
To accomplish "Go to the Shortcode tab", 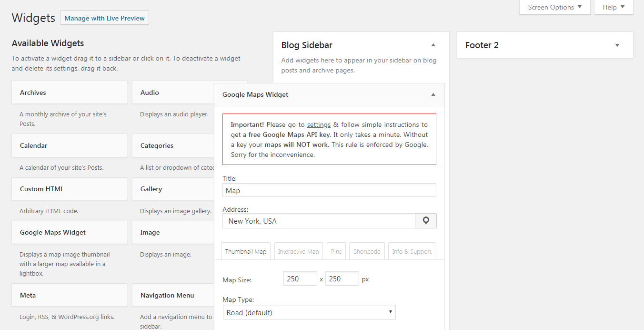I will (x=367, y=251).
